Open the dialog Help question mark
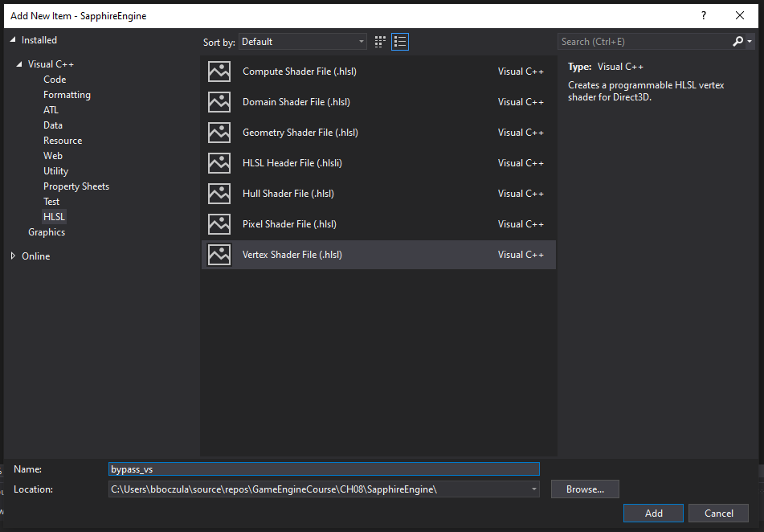 [705, 15]
